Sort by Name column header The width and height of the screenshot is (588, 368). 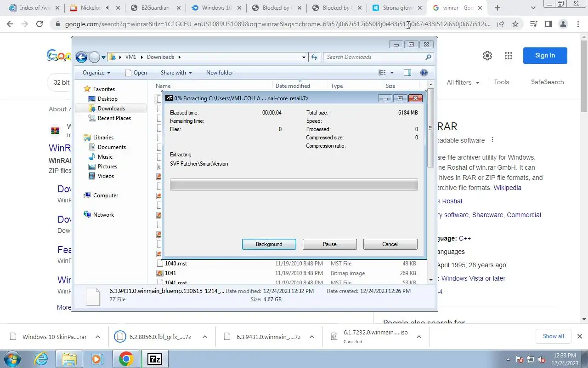[213, 86]
